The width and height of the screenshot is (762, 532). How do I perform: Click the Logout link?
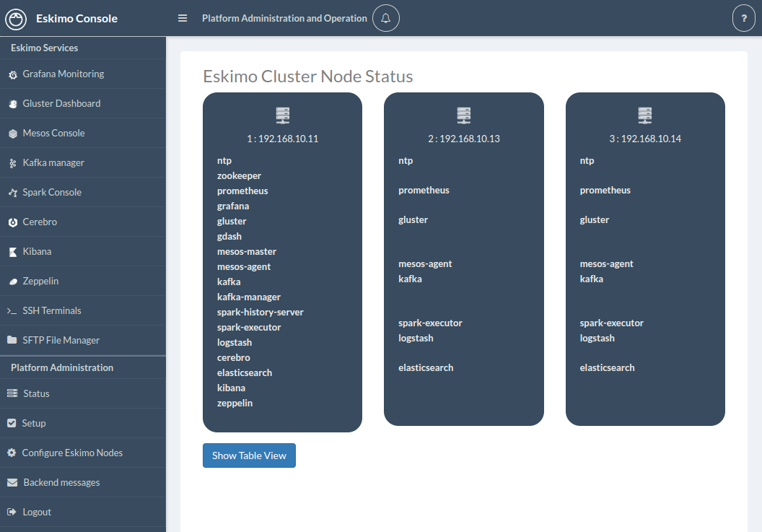point(37,512)
